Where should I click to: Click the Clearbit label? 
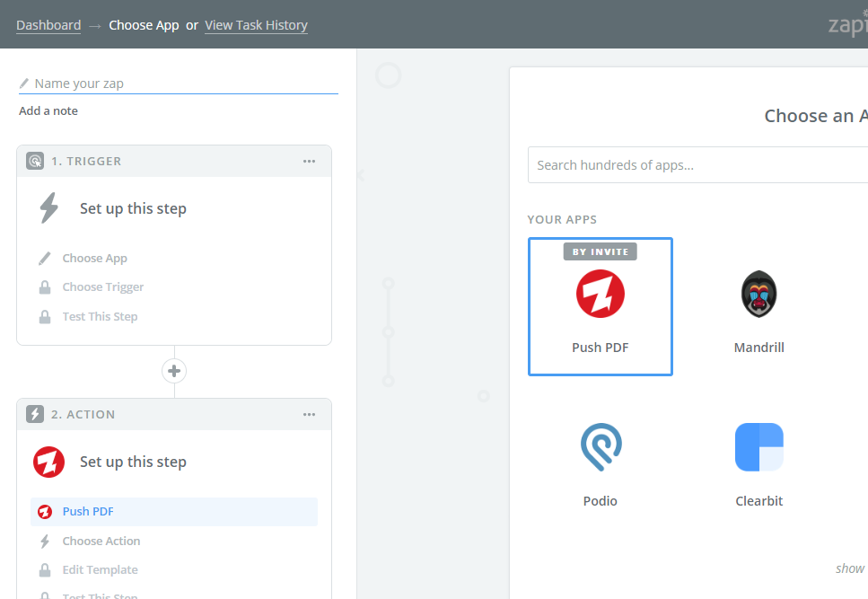(759, 501)
